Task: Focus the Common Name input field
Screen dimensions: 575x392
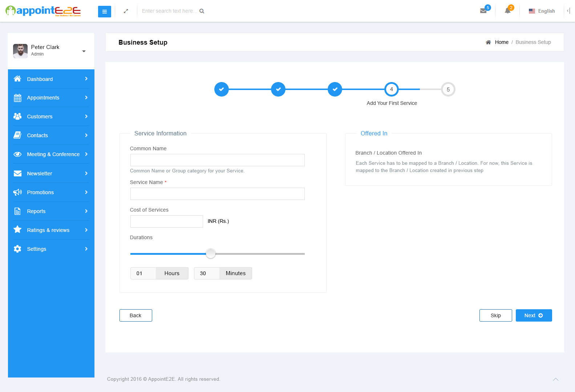Action: coord(218,160)
